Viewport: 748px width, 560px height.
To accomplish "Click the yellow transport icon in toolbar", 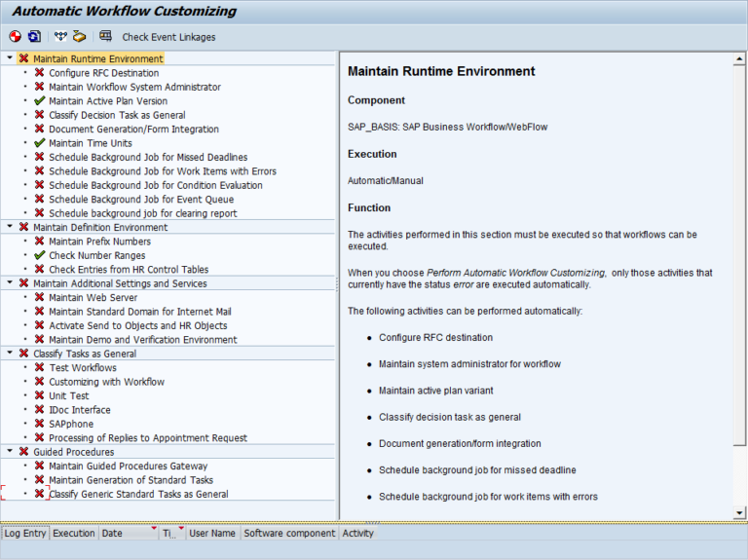I will pos(80,37).
